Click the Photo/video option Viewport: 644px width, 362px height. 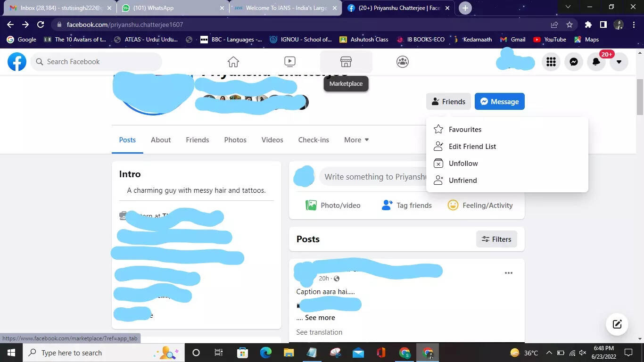333,205
